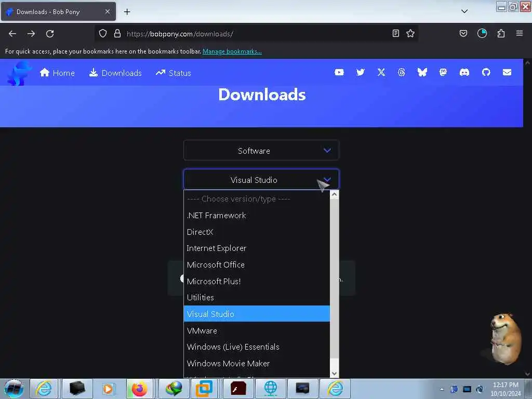532x399 pixels.
Task: Select Internet Explorer from the list
Action: coord(257,248)
